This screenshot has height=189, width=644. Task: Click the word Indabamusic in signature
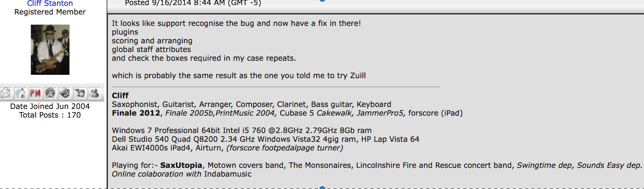(x=228, y=174)
